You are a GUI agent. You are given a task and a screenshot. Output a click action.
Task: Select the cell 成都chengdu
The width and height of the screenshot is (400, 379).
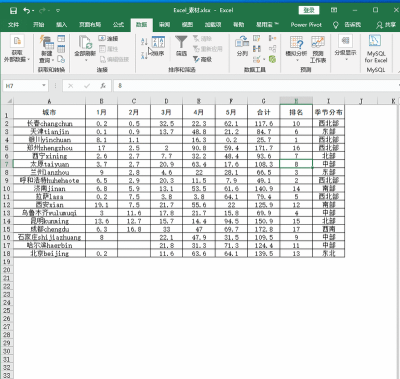49,229
